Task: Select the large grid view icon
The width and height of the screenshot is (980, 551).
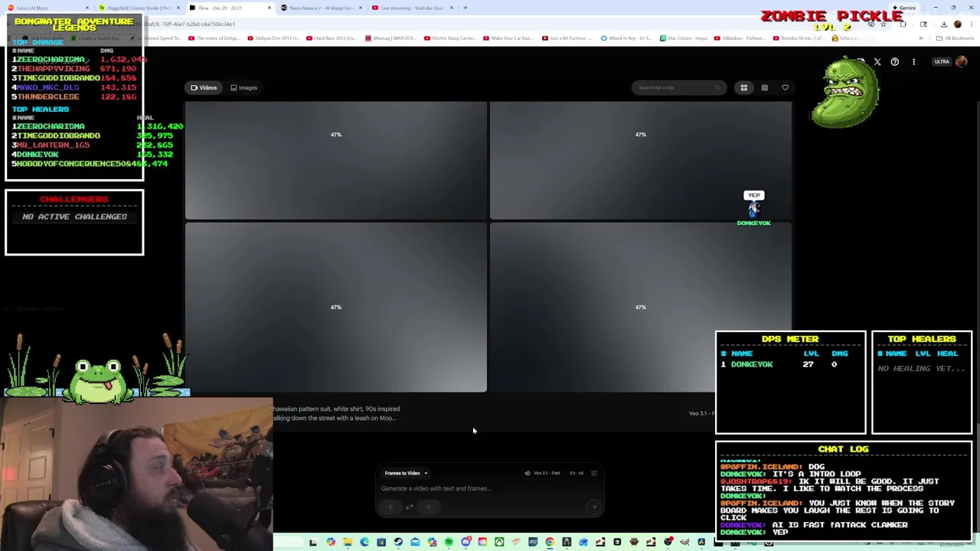Action: pyautogui.click(x=743, y=87)
